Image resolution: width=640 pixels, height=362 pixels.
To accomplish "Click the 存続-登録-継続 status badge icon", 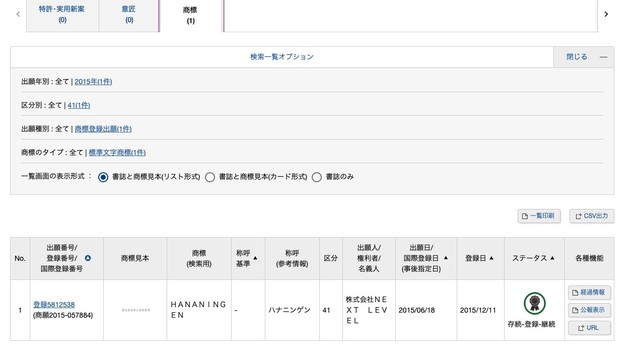I will (534, 303).
